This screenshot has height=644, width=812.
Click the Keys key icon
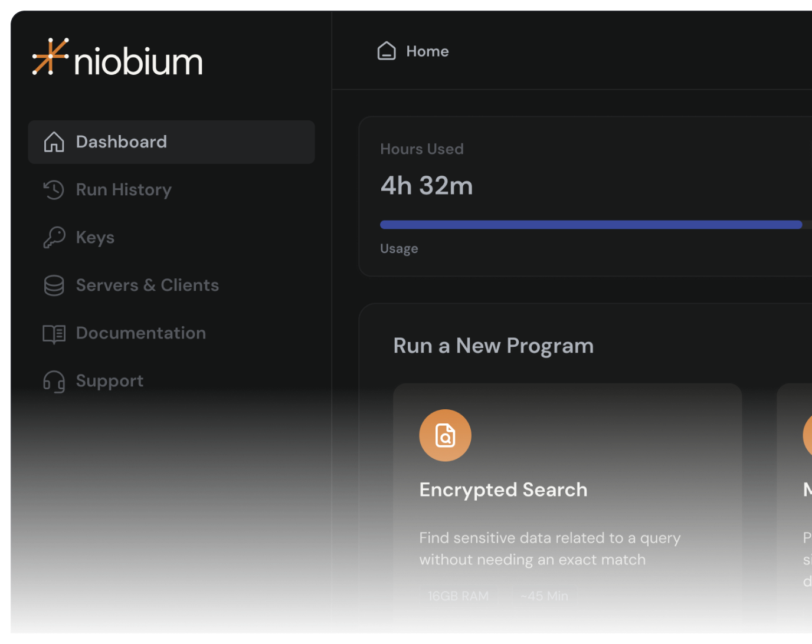[x=54, y=238]
